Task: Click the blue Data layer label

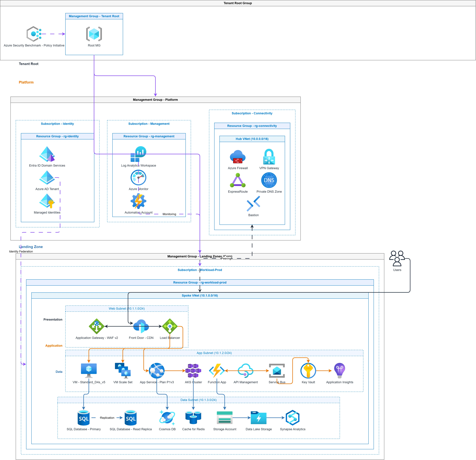Action: pos(59,372)
